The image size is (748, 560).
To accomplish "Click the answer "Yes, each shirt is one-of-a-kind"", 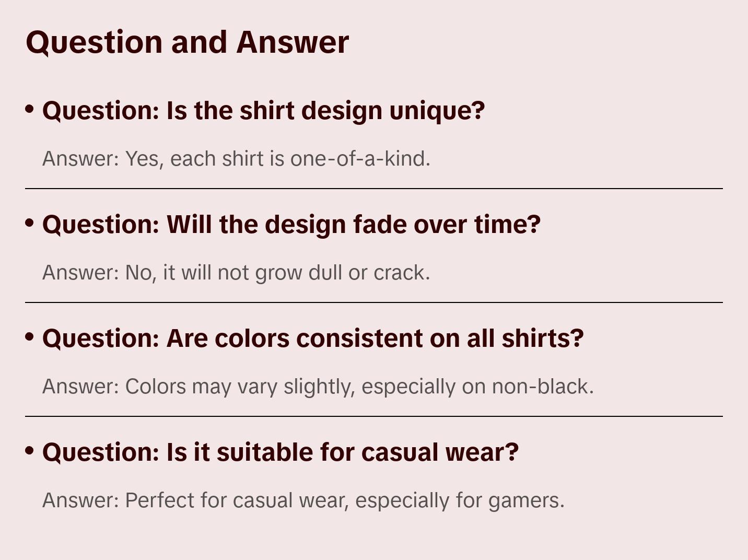I will (236, 159).
